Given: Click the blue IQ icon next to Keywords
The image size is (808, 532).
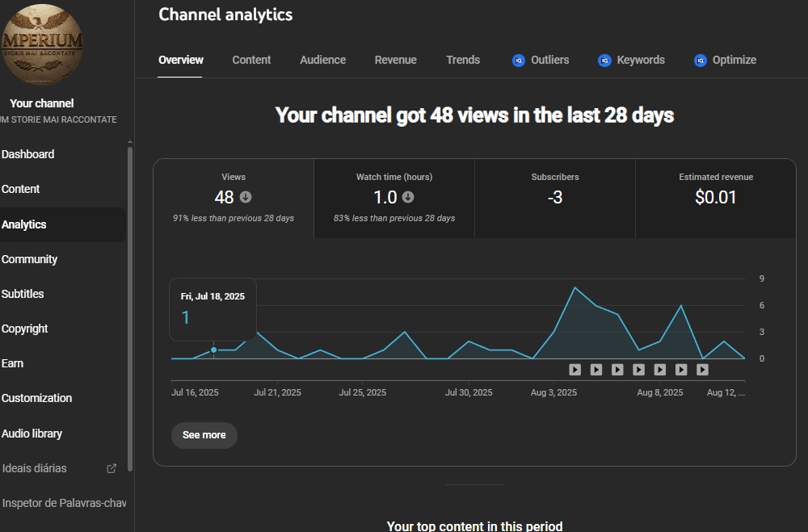Looking at the screenshot, I should coord(604,61).
